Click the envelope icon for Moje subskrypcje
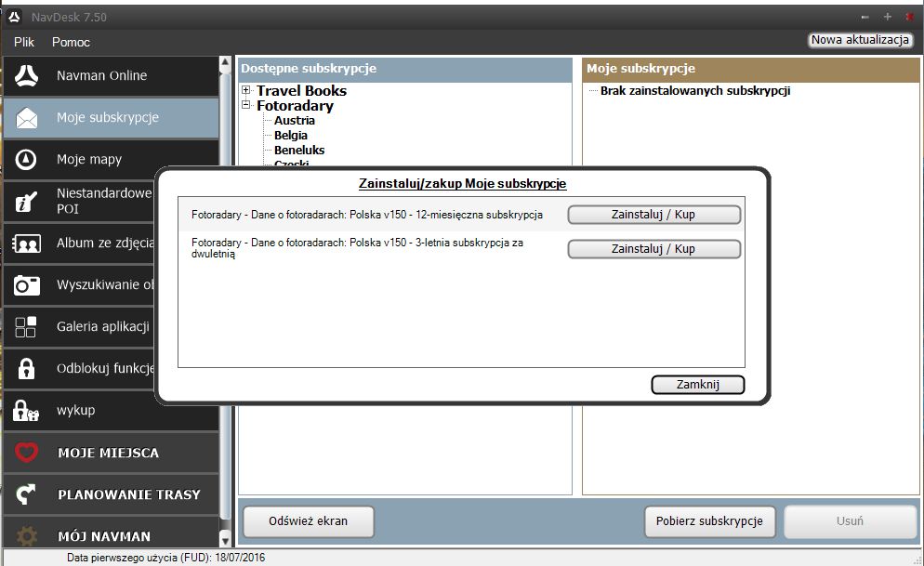Screen dimensions: 924x566 27,118
